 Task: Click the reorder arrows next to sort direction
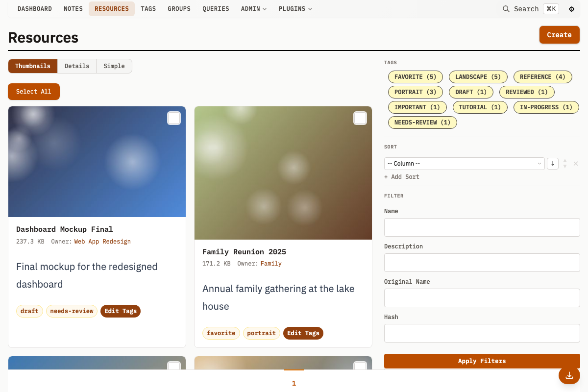coord(564,163)
